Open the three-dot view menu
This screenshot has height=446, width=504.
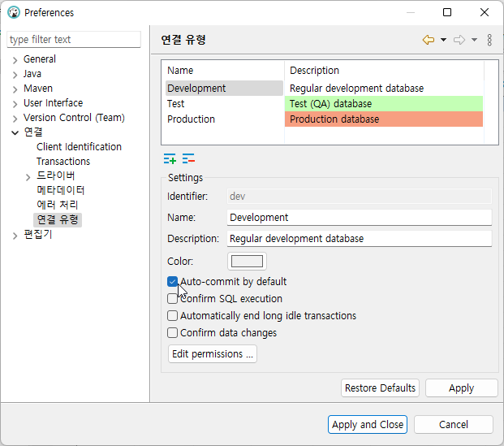489,40
